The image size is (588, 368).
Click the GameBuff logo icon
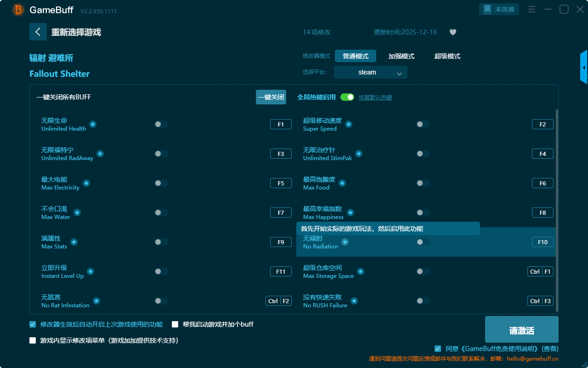tap(18, 10)
